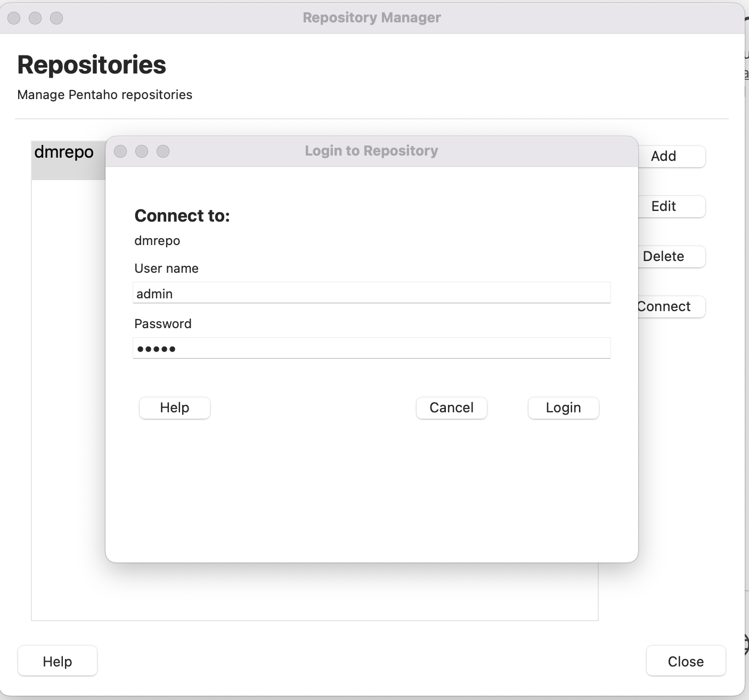Focus the User name field containing admin

coord(371,294)
